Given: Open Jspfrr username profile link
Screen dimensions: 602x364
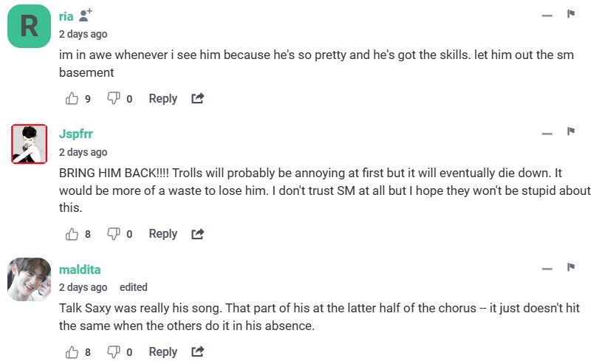Looking at the screenshot, I should click(75, 134).
